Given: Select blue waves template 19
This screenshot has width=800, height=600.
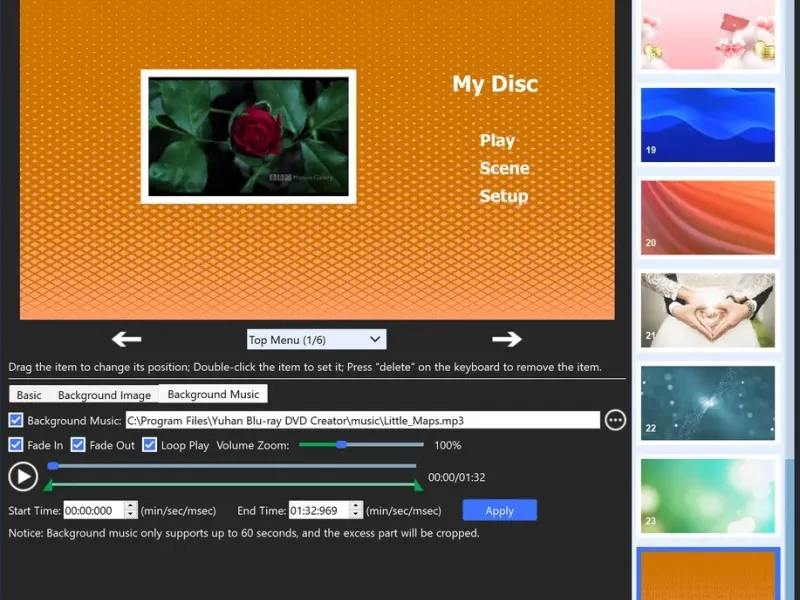Looking at the screenshot, I should point(708,125).
